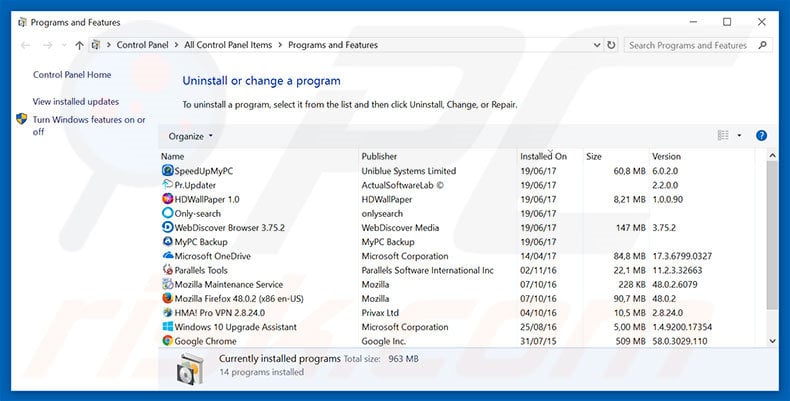The height and width of the screenshot is (401, 790).
Task: Click the SpeedUpMyPC program icon
Action: [x=168, y=171]
